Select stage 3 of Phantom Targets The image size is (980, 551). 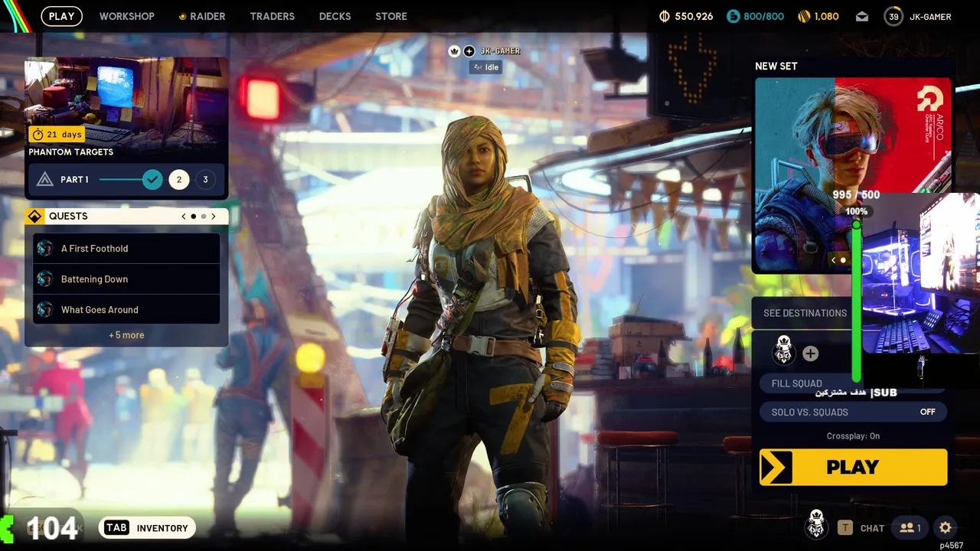click(205, 180)
